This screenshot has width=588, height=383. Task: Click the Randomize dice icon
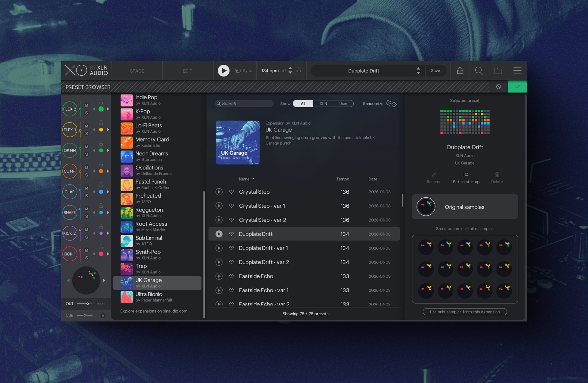(x=391, y=104)
